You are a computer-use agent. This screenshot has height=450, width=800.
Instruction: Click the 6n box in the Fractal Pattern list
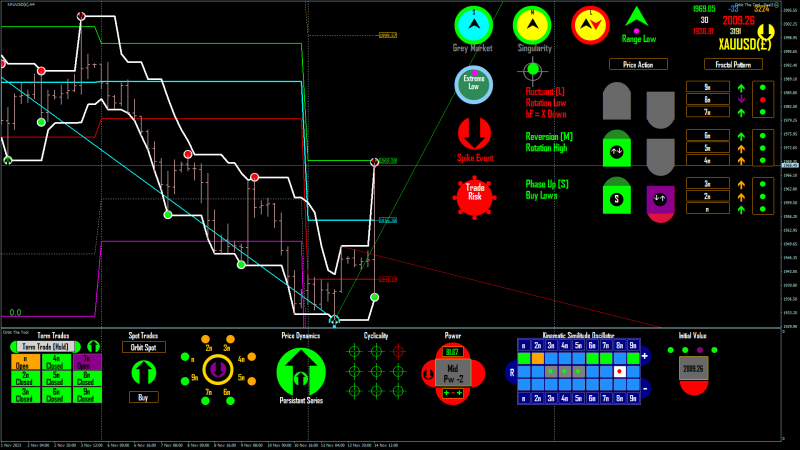pyautogui.click(x=707, y=136)
